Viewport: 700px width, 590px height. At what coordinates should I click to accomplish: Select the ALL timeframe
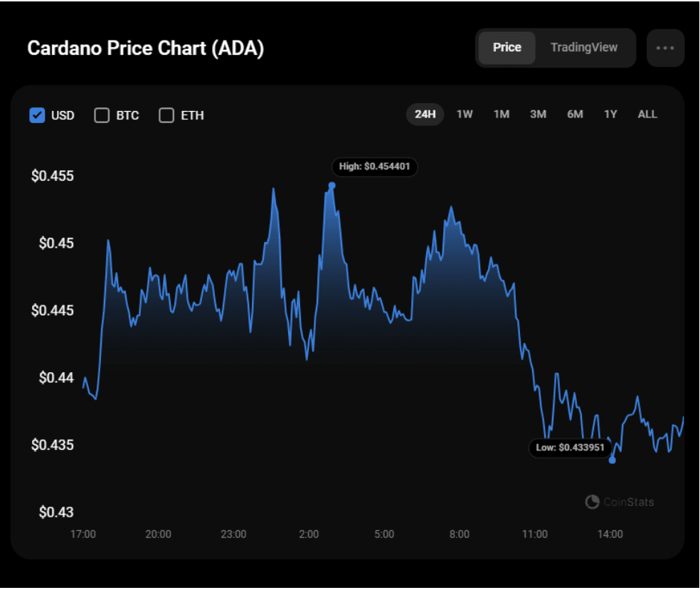click(647, 114)
